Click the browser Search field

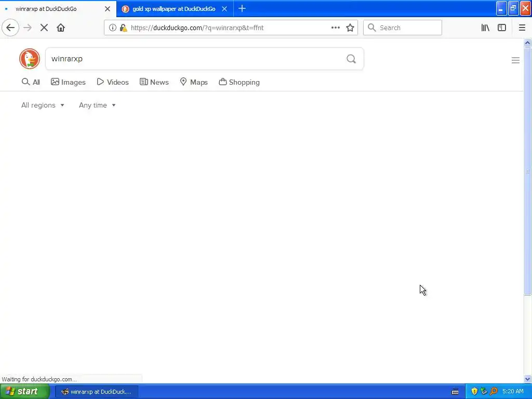(403, 28)
